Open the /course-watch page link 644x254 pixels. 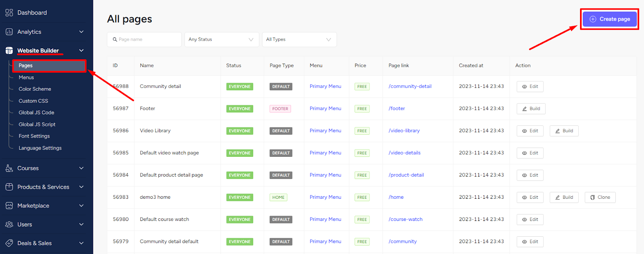tap(405, 219)
